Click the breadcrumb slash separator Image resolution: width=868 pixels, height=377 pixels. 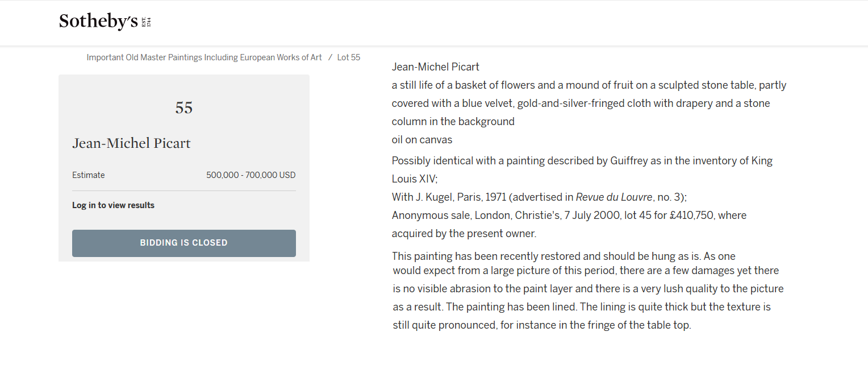click(330, 57)
